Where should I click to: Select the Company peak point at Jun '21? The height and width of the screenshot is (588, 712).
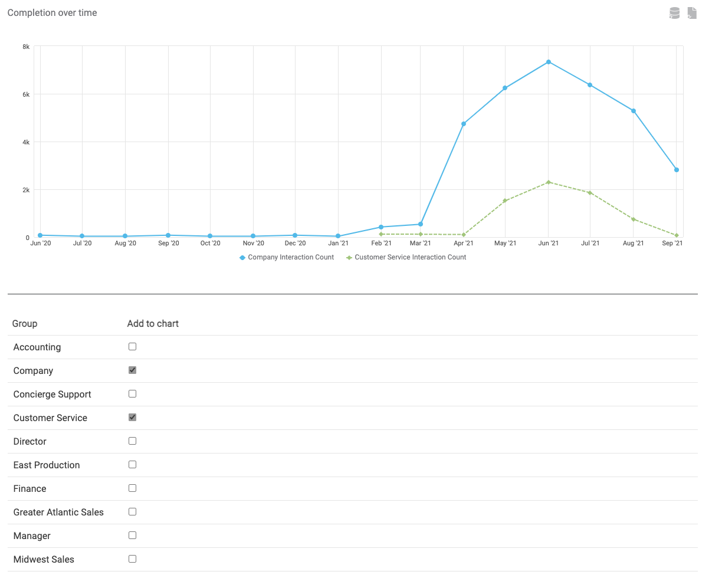[549, 62]
